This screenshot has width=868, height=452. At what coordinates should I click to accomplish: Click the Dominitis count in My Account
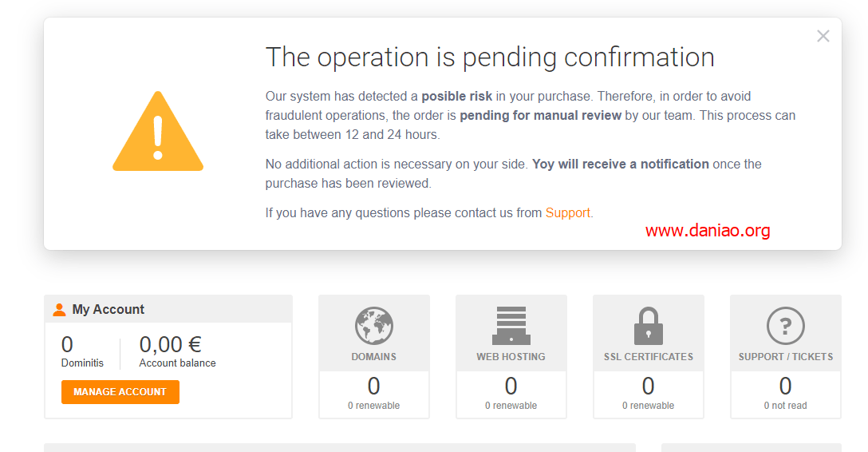[x=67, y=344]
